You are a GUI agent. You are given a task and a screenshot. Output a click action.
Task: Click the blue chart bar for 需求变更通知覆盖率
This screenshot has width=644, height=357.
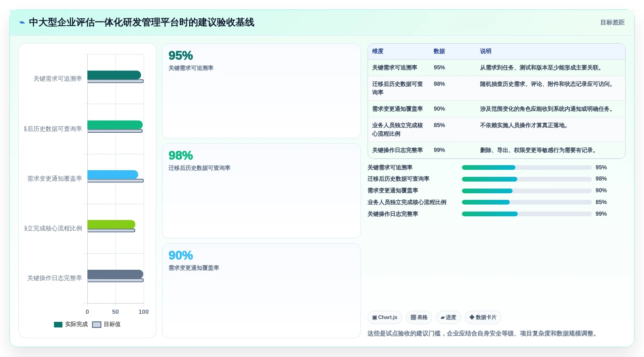pos(113,175)
